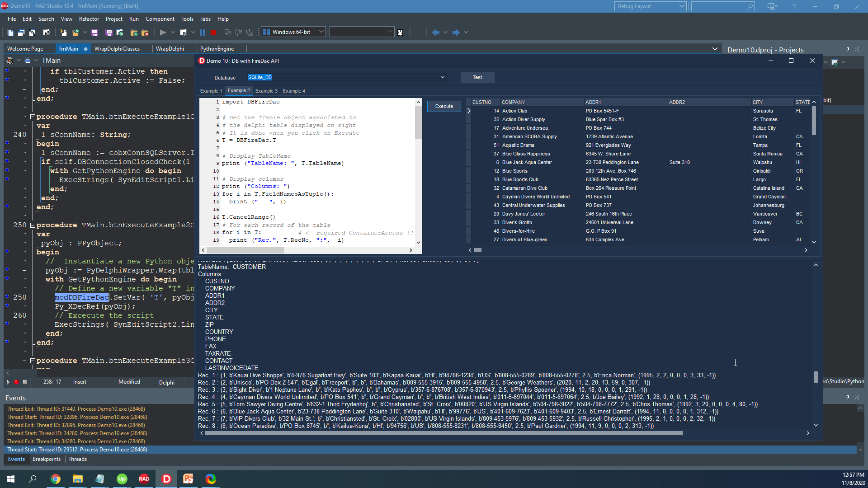Select the Action Diver Supply grid row

[x=642, y=119]
